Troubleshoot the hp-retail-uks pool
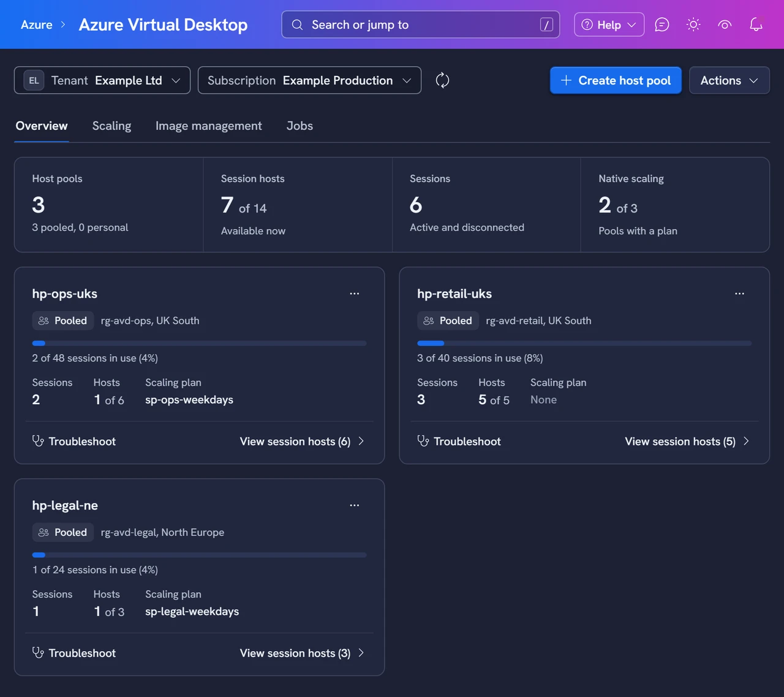 (x=459, y=441)
